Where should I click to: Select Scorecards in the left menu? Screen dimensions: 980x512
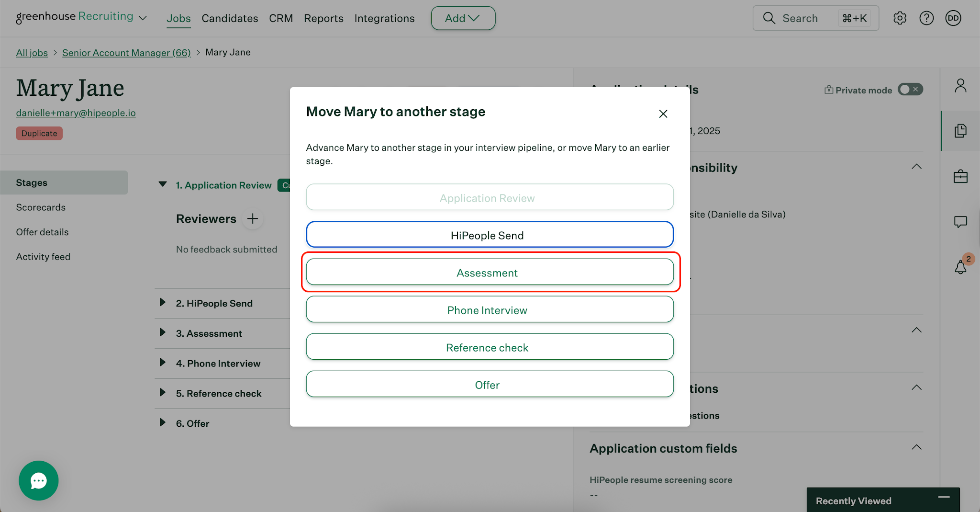41,207
